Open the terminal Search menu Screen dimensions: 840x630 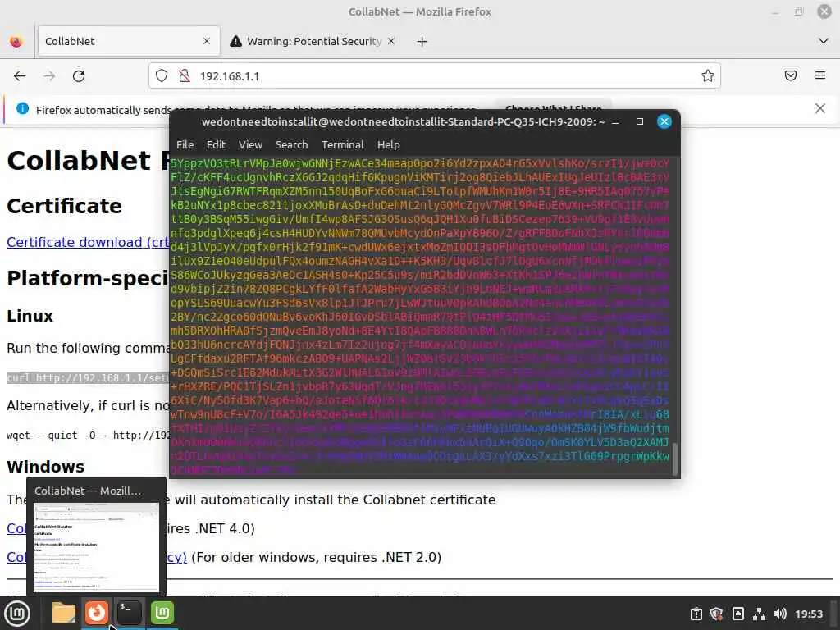(x=291, y=144)
